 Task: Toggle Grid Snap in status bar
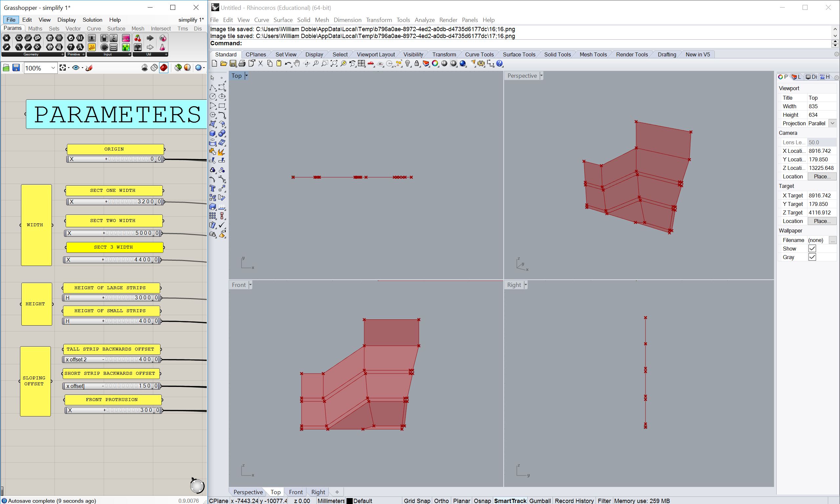pyautogui.click(x=417, y=501)
